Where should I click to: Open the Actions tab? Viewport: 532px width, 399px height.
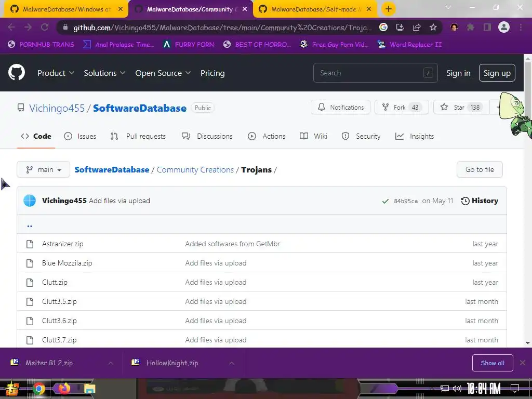point(267,137)
